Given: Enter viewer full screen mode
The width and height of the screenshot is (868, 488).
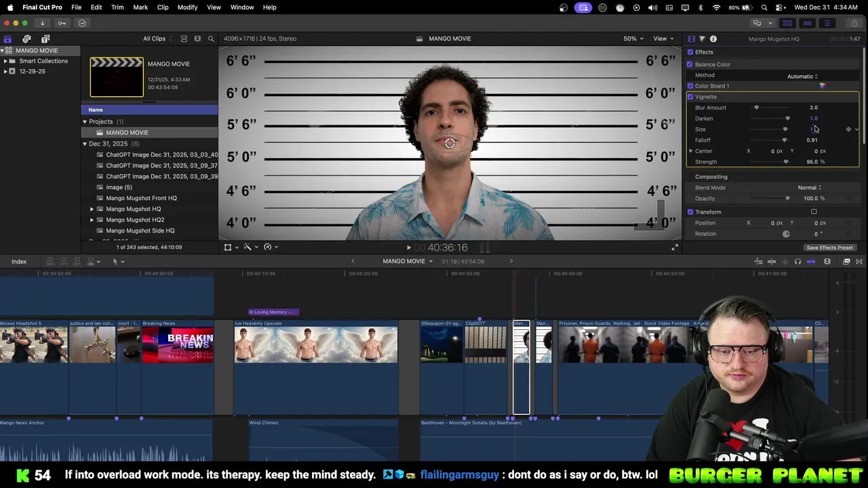Looking at the screenshot, I should [x=675, y=247].
